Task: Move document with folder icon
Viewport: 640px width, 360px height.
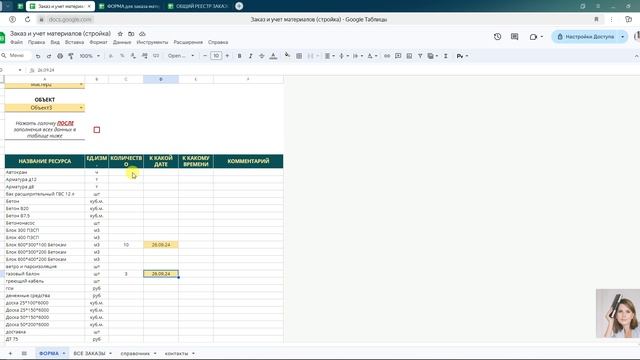Action: [131, 34]
